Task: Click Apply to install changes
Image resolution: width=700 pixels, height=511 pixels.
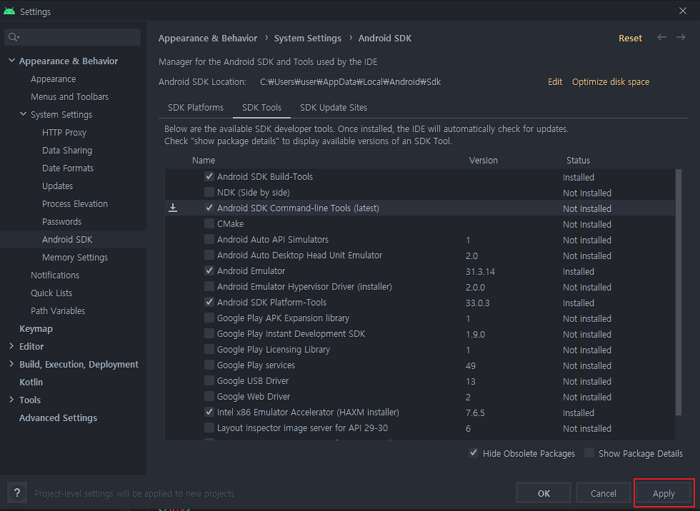Action: tap(664, 493)
